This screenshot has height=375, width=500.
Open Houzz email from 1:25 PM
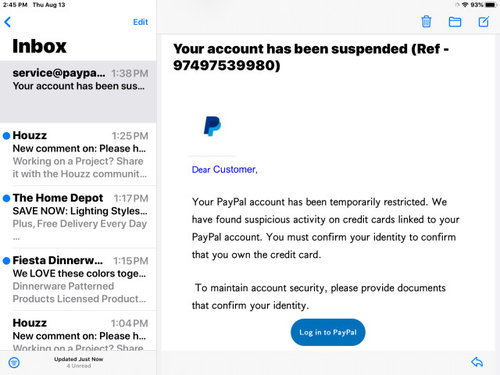(x=78, y=154)
